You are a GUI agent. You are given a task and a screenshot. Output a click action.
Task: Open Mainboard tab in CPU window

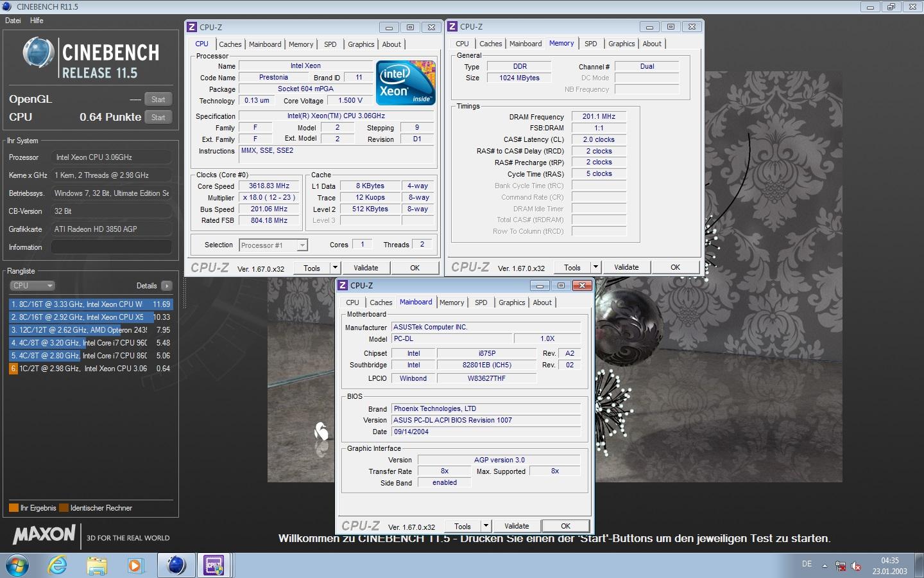coord(265,44)
